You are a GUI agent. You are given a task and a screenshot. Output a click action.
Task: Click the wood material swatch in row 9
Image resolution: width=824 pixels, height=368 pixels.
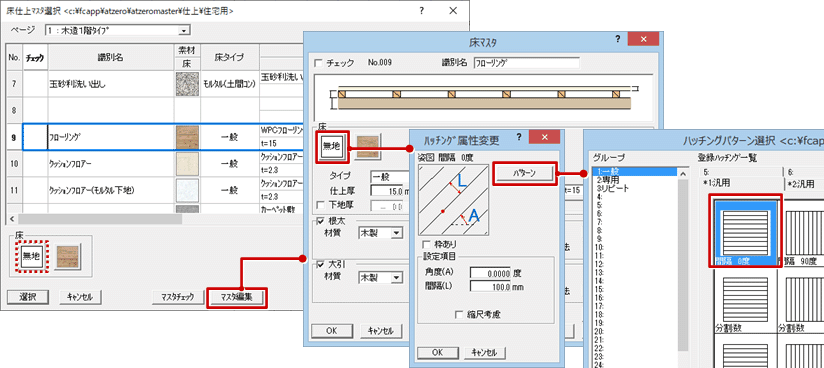coord(187,137)
